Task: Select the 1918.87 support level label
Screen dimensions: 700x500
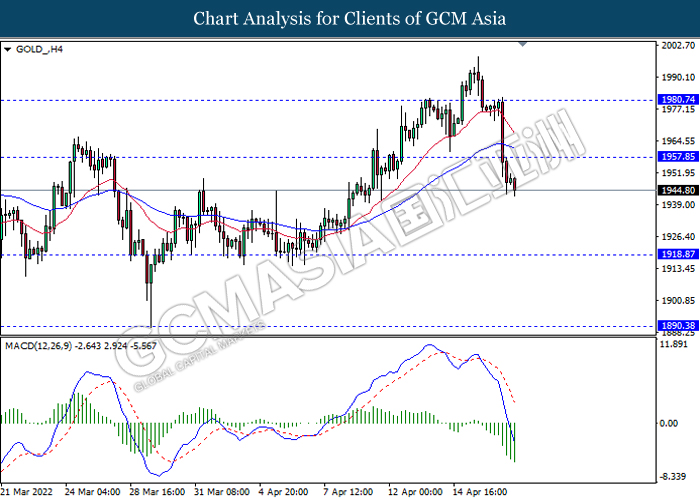Action: click(x=678, y=254)
